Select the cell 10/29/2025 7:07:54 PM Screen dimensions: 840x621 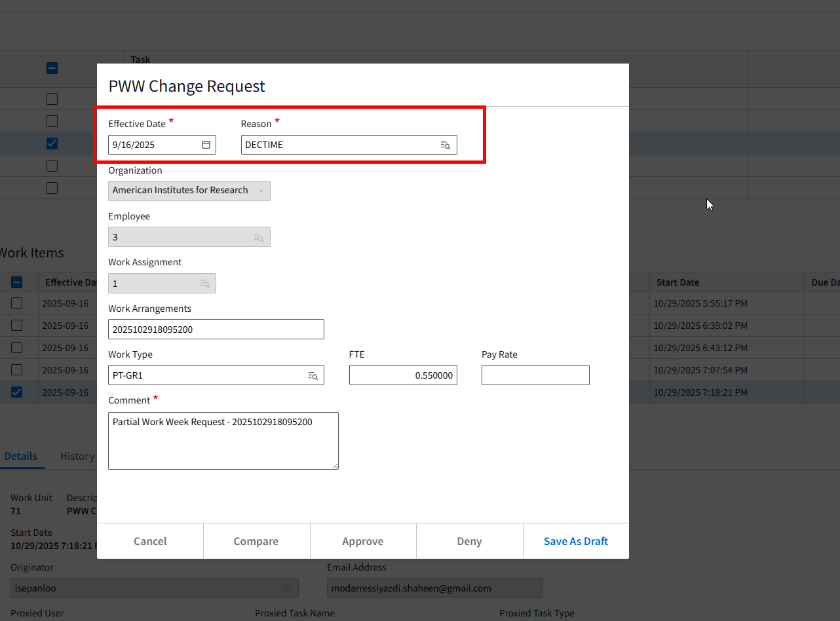coord(726,370)
